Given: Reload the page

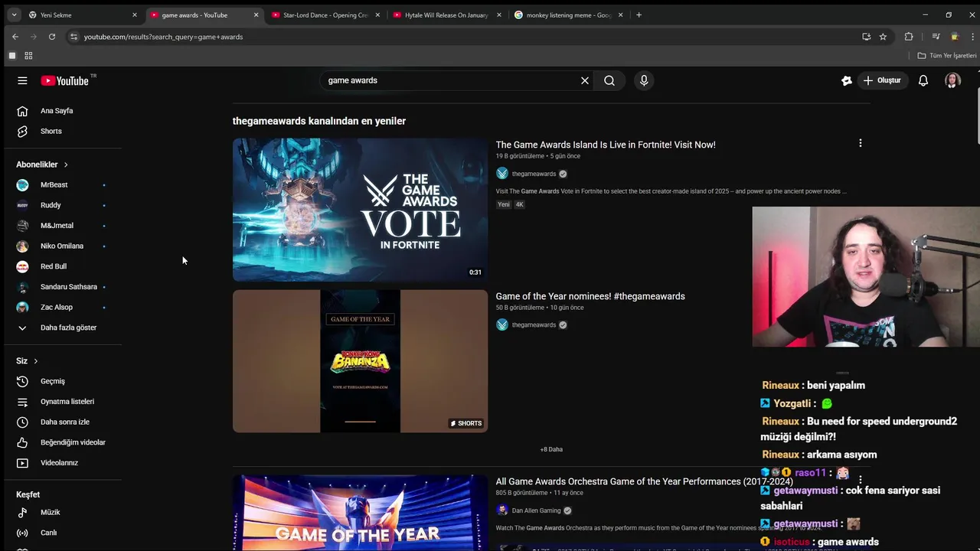Looking at the screenshot, I should pos(52,37).
